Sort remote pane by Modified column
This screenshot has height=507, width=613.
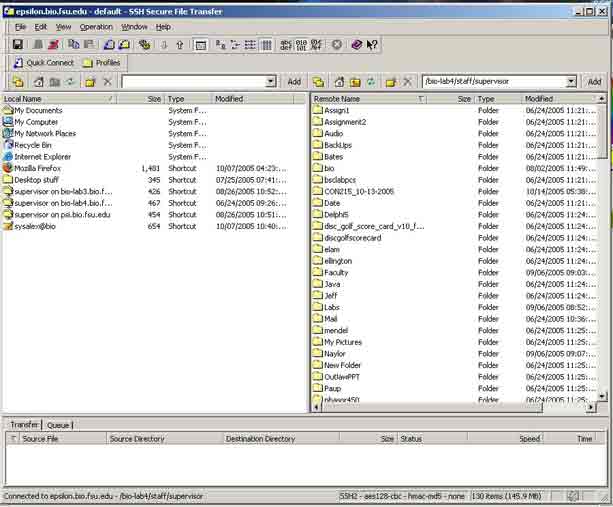click(560, 99)
